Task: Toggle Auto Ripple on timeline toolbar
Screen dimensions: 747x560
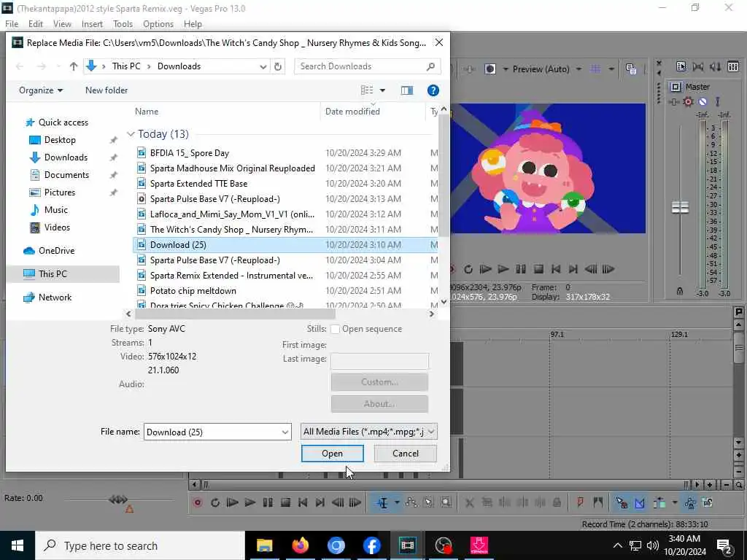Action: [659, 502]
